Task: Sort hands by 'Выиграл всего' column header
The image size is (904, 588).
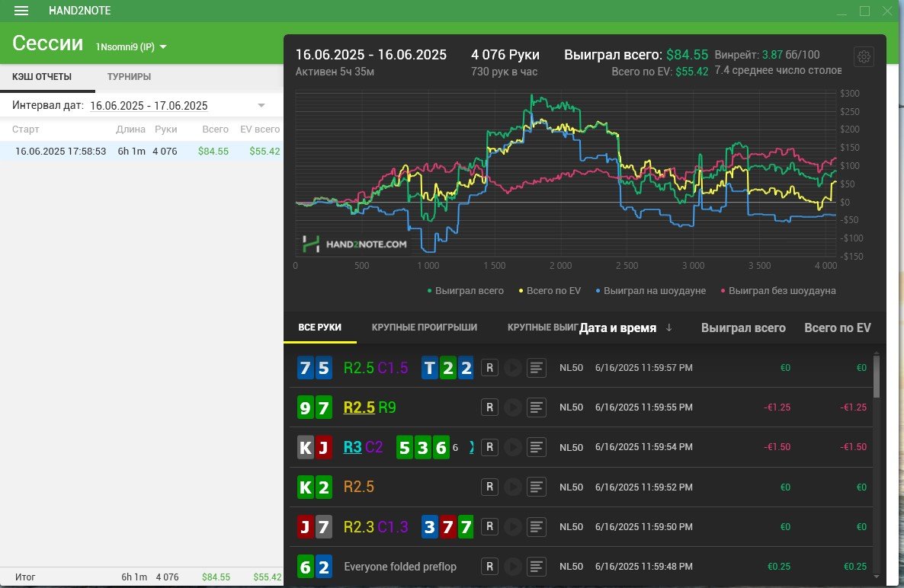Action: click(743, 328)
